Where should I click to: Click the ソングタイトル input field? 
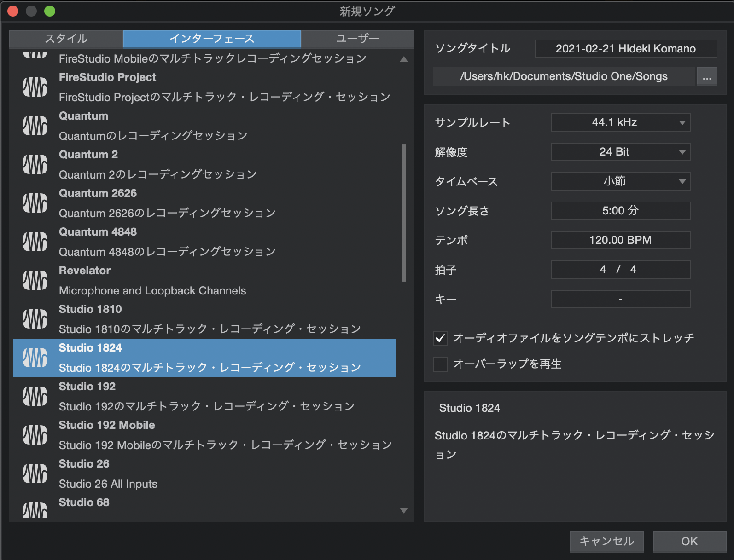[x=626, y=49]
